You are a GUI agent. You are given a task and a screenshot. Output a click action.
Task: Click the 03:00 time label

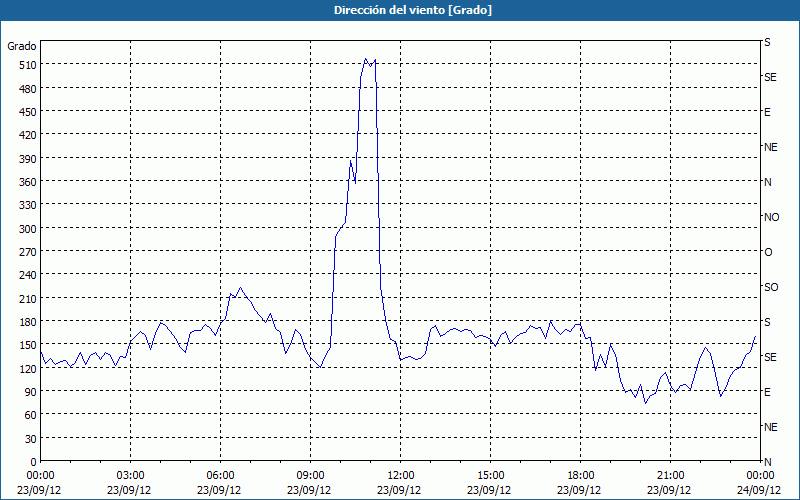pyautogui.click(x=131, y=476)
